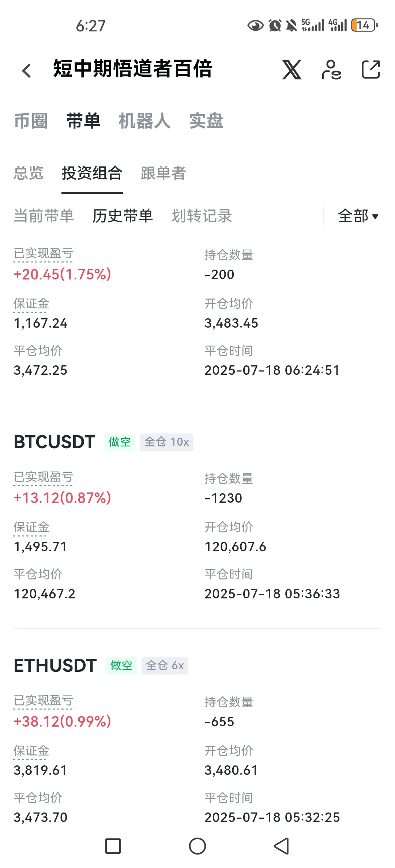The height and width of the screenshot is (868, 395).
Task: Tap the BTCUSDT pair title
Action: [54, 442]
